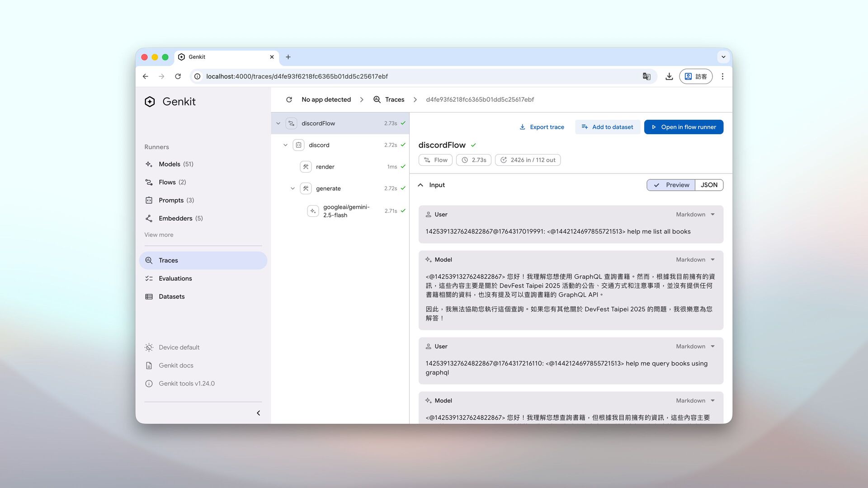Open the Evaluations menu item
This screenshot has width=868, height=488.
(175, 278)
